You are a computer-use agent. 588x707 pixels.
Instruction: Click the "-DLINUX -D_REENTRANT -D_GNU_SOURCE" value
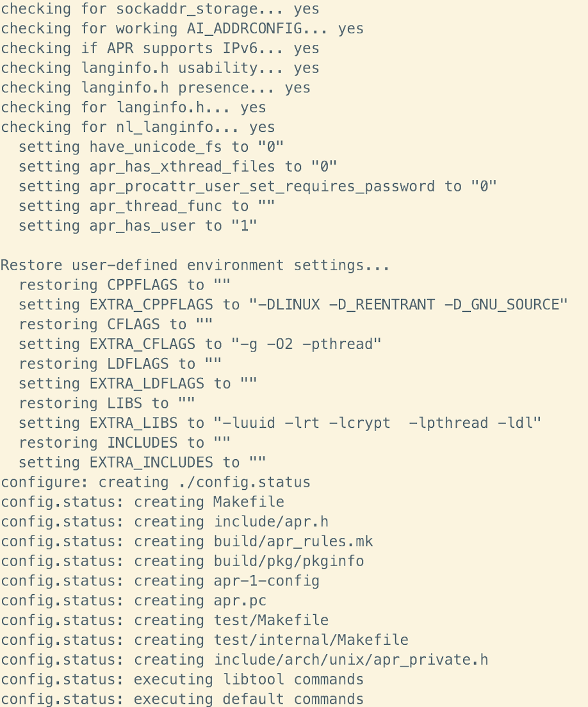click(408, 305)
